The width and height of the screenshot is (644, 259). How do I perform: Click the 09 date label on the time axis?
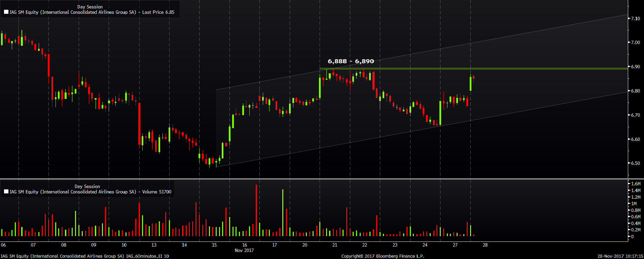pos(94,245)
